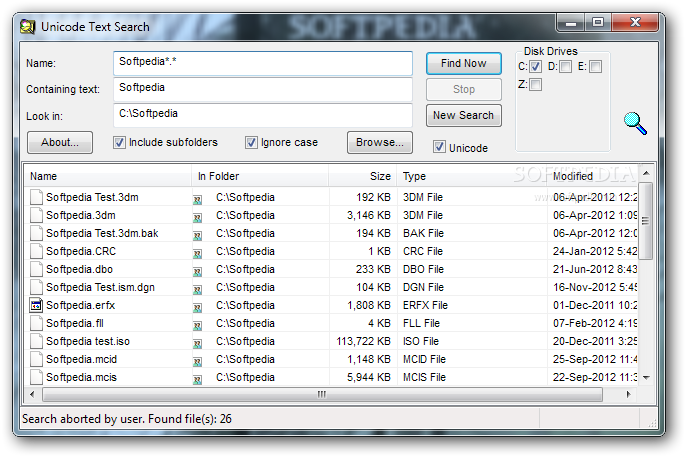Screen dimensions: 686x457
Task: Click the Stop button
Action: (x=464, y=89)
